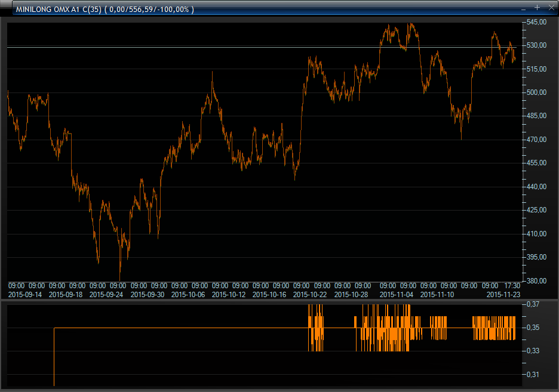Click the 380,00 price axis label
The image size is (559, 392).
[537, 281]
